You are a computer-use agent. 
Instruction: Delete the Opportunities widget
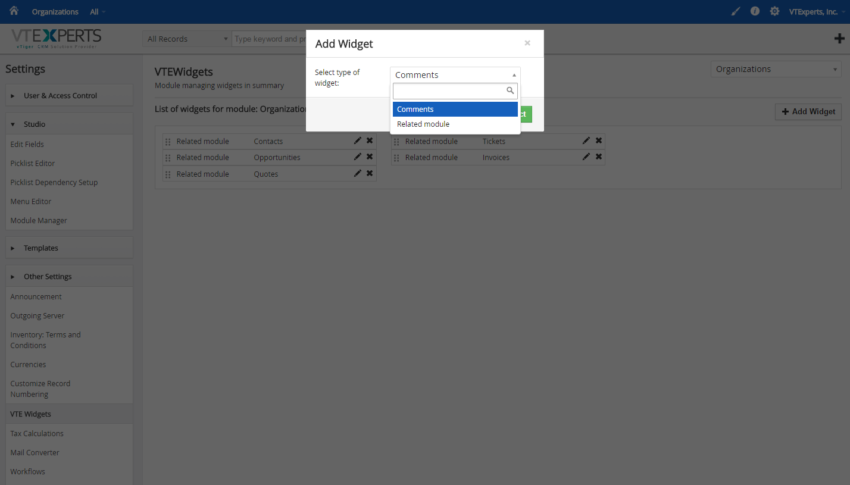tap(370, 157)
